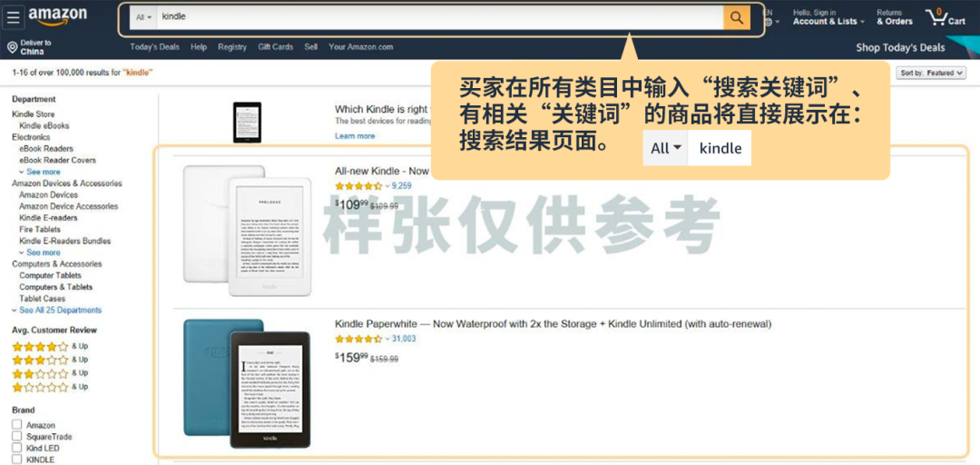Check the Kind LED brand checkbox

16,448
